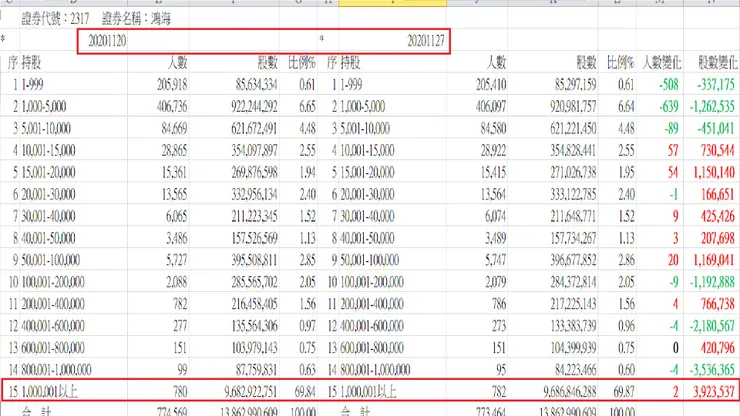Click the cell showing 205,918
This screenshot has height=416, width=740.
[172, 85]
